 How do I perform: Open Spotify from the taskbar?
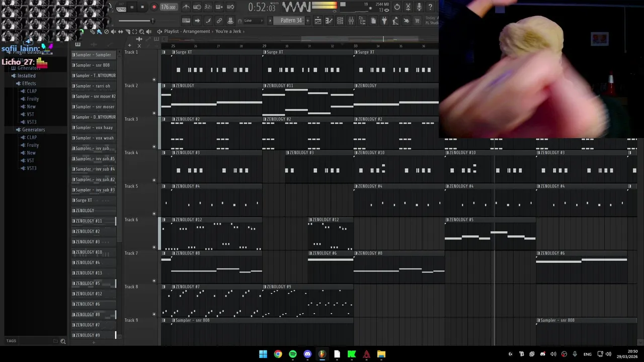click(x=293, y=354)
